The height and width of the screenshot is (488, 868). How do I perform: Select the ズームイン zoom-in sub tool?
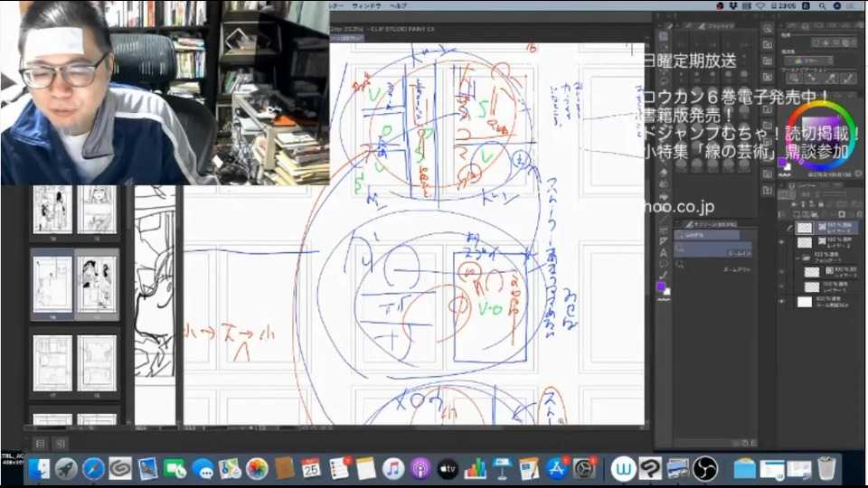(x=713, y=249)
